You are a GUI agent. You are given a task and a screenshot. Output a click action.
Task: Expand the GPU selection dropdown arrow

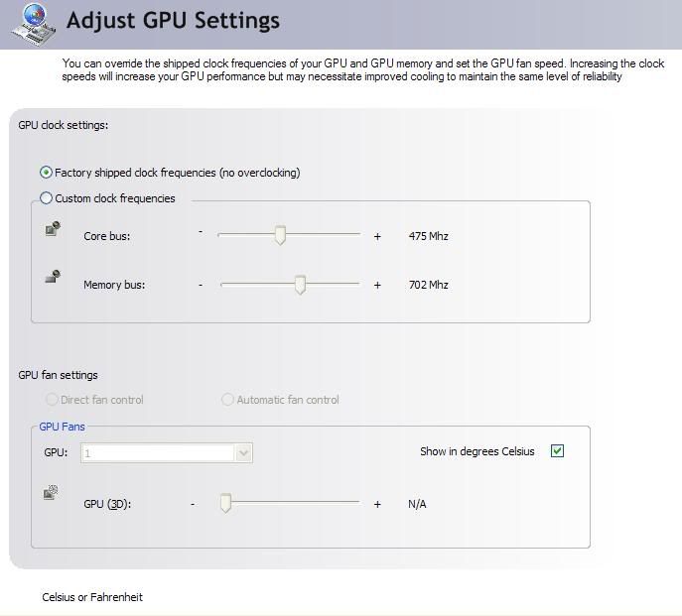coord(243,453)
